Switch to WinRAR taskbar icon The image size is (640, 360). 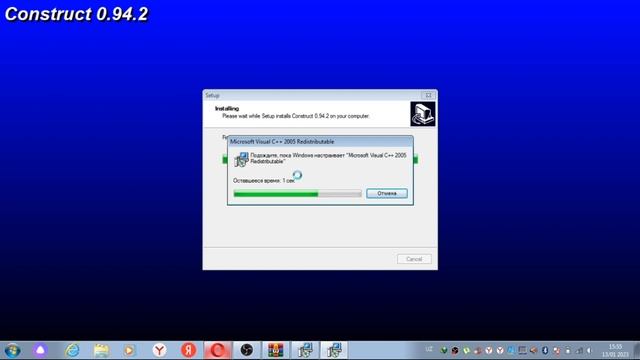(x=276, y=350)
